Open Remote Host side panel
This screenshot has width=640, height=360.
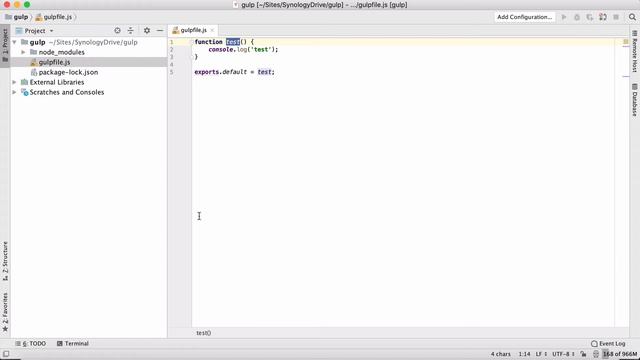pos(634,51)
